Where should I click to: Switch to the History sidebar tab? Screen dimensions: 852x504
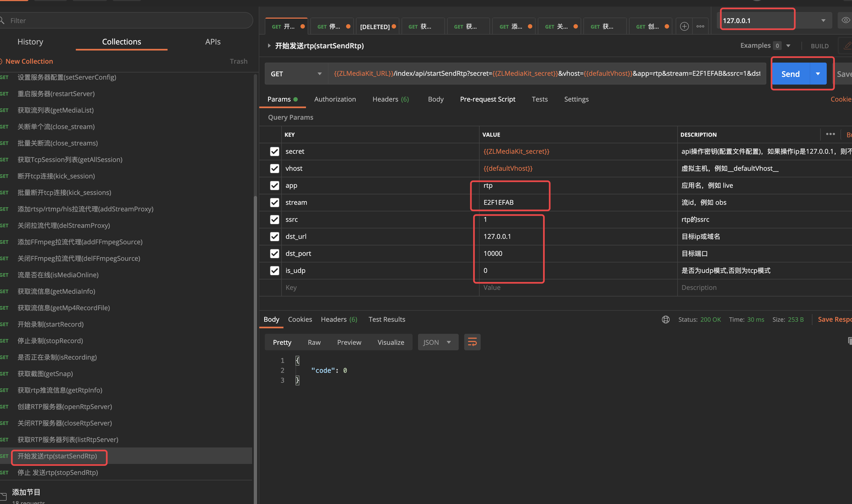(30, 42)
